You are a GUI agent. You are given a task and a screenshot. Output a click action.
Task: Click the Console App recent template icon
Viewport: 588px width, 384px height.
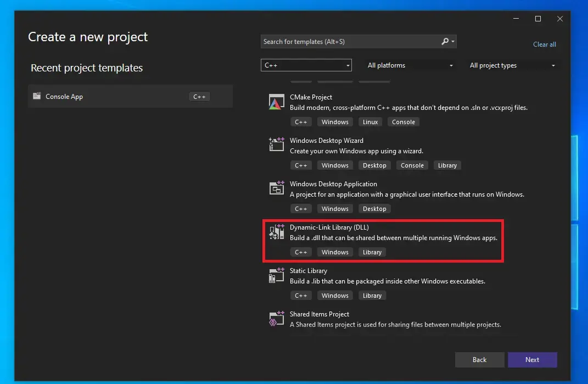pyautogui.click(x=37, y=96)
